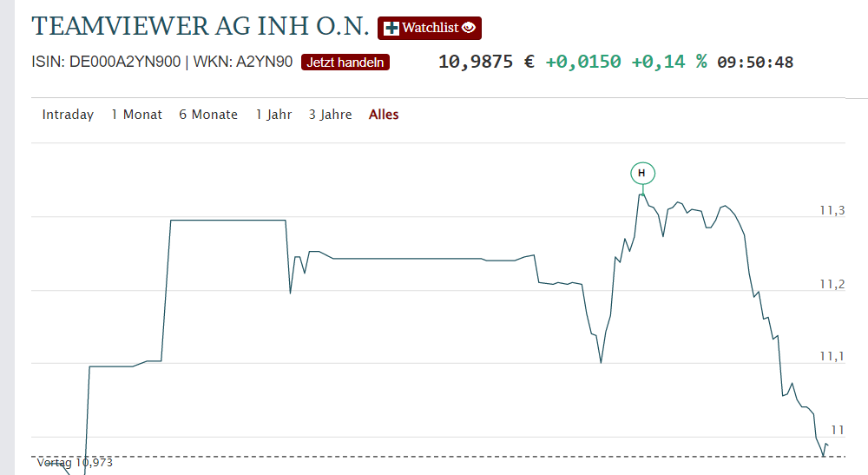Click the H high marker on chart
The height and width of the screenshot is (475, 868).
(642, 174)
